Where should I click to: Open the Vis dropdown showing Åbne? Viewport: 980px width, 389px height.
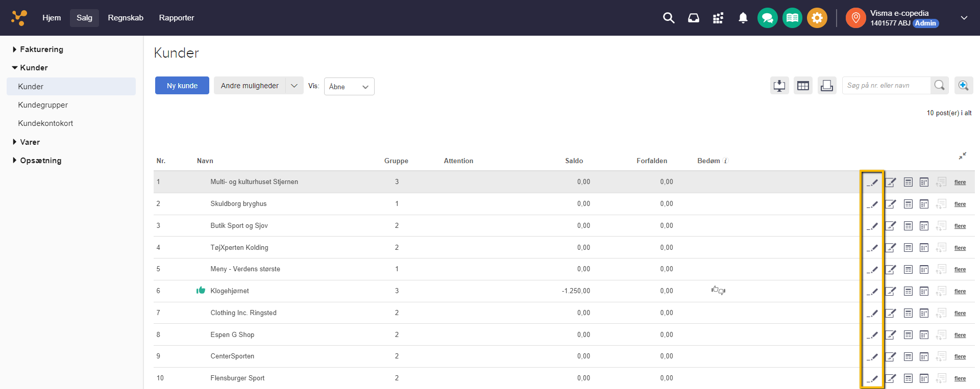pos(349,87)
